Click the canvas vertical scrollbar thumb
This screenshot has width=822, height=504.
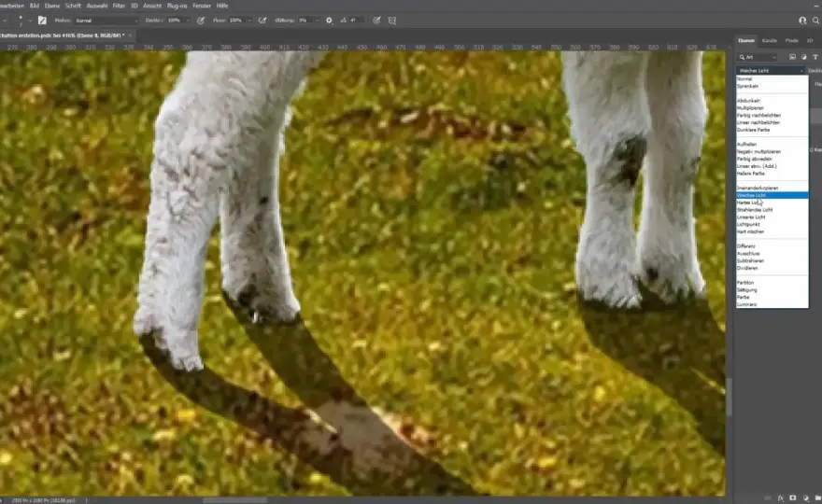click(x=729, y=396)
